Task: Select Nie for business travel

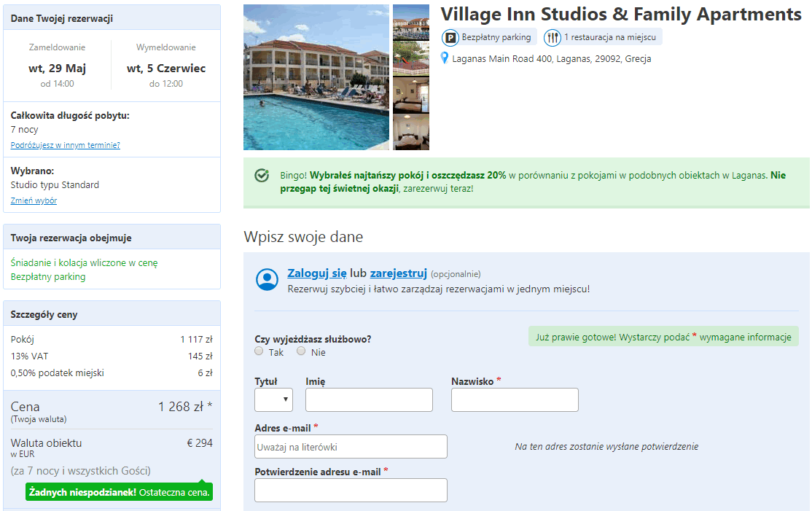Action: click(301, 351)
